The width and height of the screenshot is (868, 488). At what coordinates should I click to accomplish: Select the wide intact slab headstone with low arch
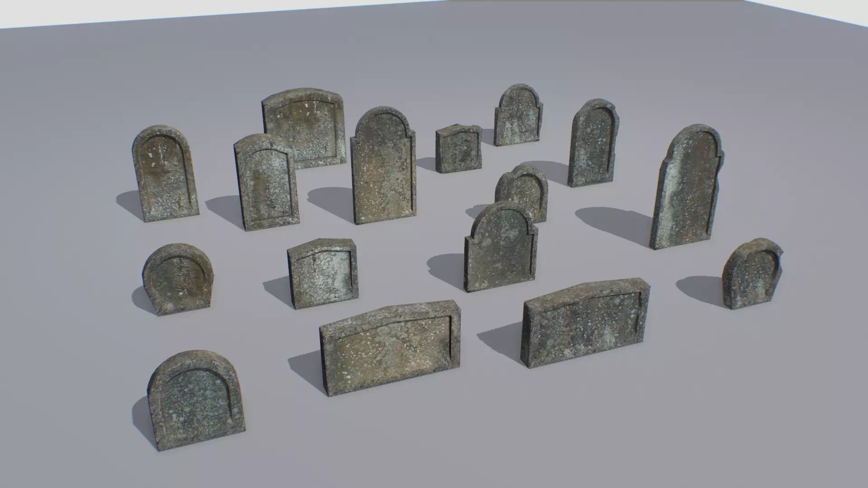pos(390,348)
